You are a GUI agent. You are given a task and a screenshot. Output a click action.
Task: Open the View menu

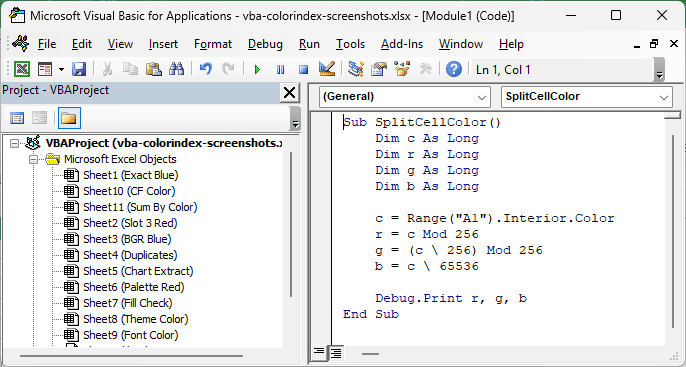pyautogui.click(x=120, y=44)
